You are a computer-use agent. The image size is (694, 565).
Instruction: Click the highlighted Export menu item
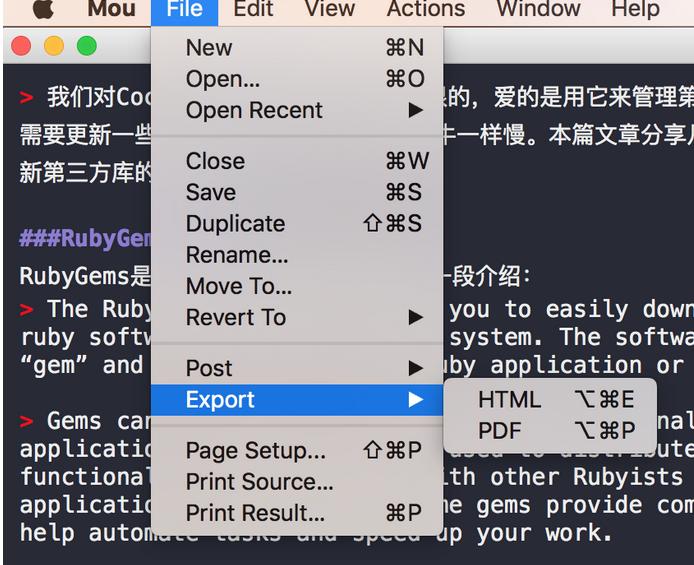[297, 400]
